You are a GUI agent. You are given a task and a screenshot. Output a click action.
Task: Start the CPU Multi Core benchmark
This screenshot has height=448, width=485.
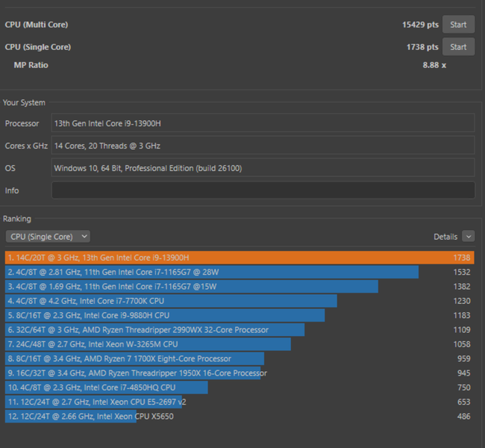458,25
